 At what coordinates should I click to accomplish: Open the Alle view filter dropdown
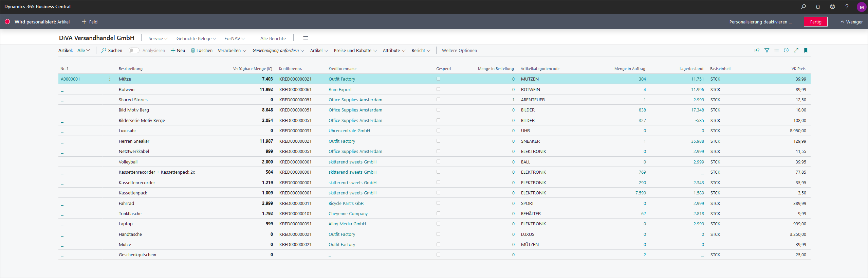point(84,50)
